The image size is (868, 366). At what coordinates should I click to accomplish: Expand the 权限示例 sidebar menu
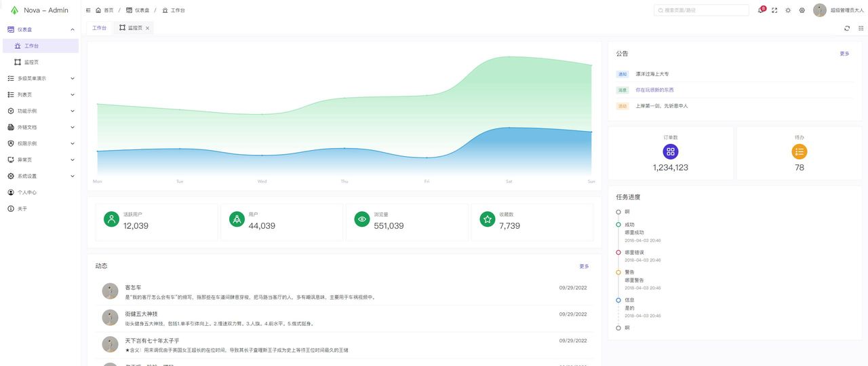(x=41, y=143)
